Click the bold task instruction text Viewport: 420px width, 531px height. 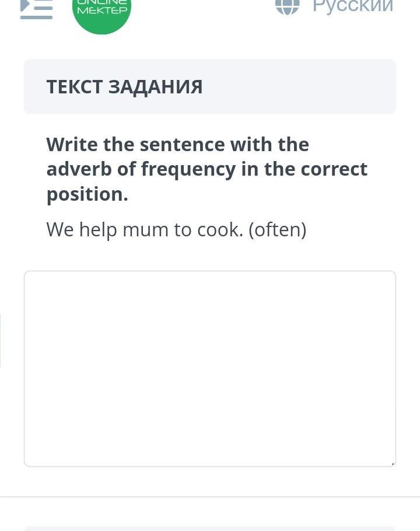coord(206,169)
